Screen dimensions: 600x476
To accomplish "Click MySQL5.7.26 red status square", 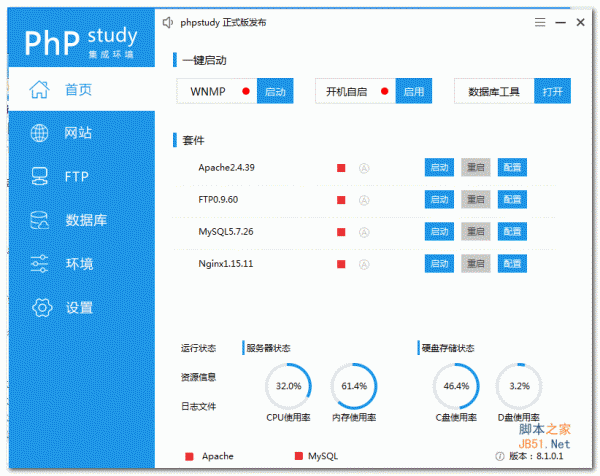I will tap(341, 232).
